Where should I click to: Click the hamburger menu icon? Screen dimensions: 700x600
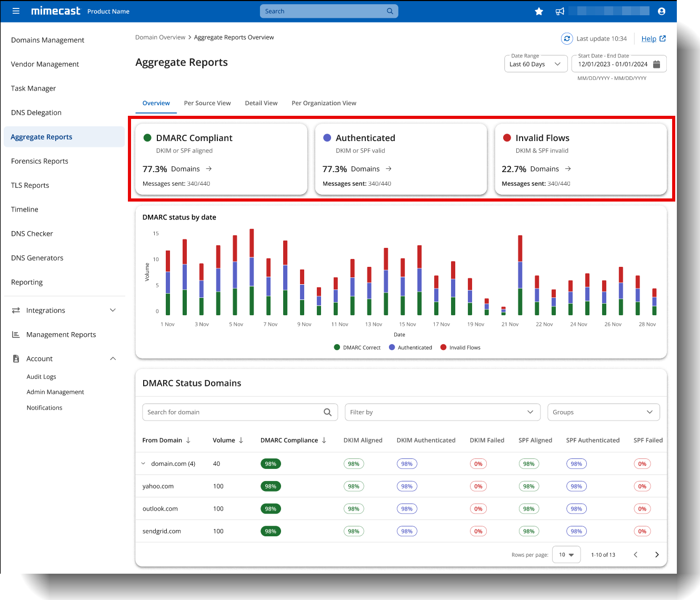coord(16,11)
